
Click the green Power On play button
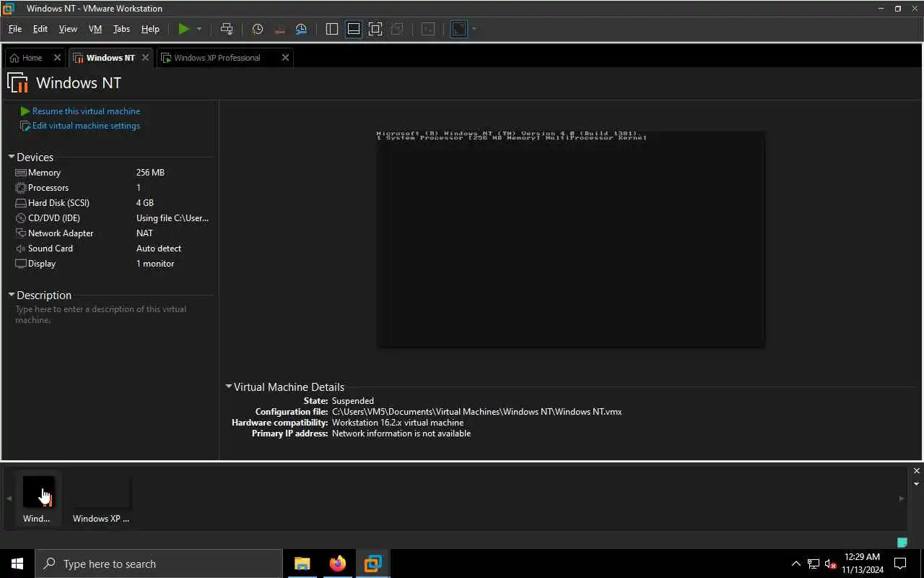pyautogui.click(x=184, y=29)
